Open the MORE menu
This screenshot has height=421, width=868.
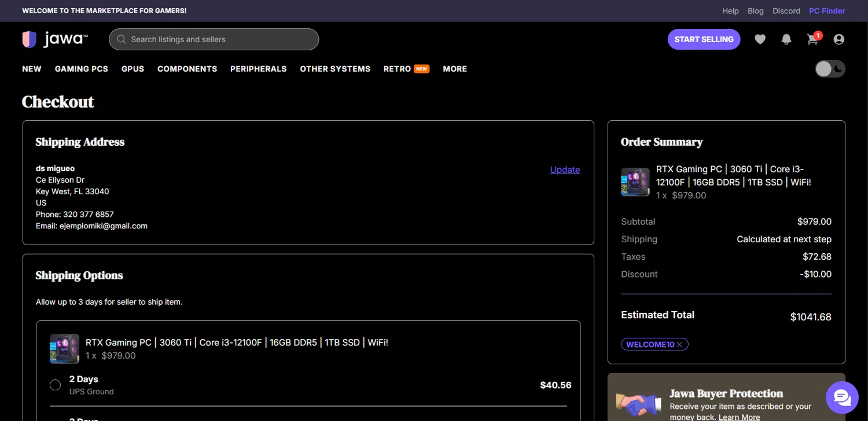point(455,69)
